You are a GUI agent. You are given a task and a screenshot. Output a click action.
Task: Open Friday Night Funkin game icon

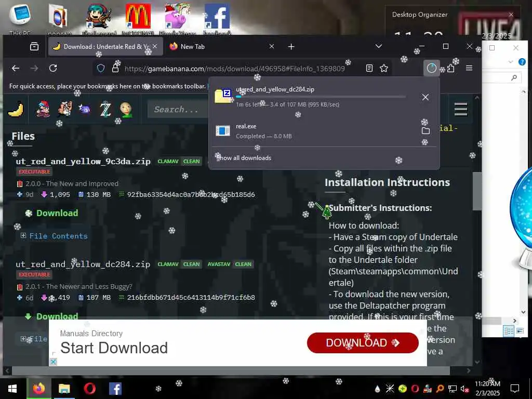click(44, 109)
